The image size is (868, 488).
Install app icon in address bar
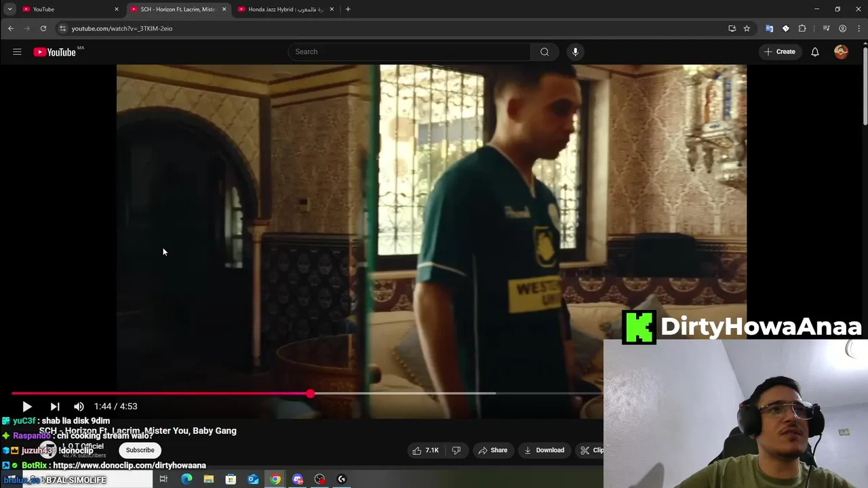click(x=732, y=28)
